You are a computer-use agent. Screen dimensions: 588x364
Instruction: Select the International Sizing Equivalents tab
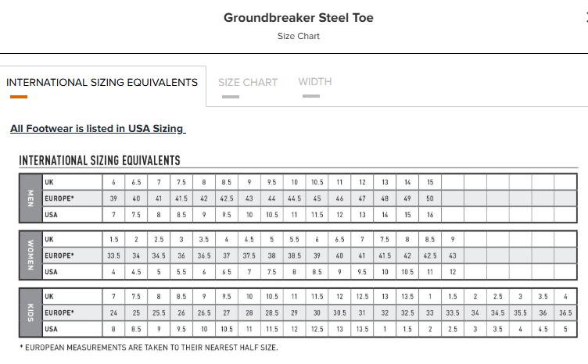point(102,82)
